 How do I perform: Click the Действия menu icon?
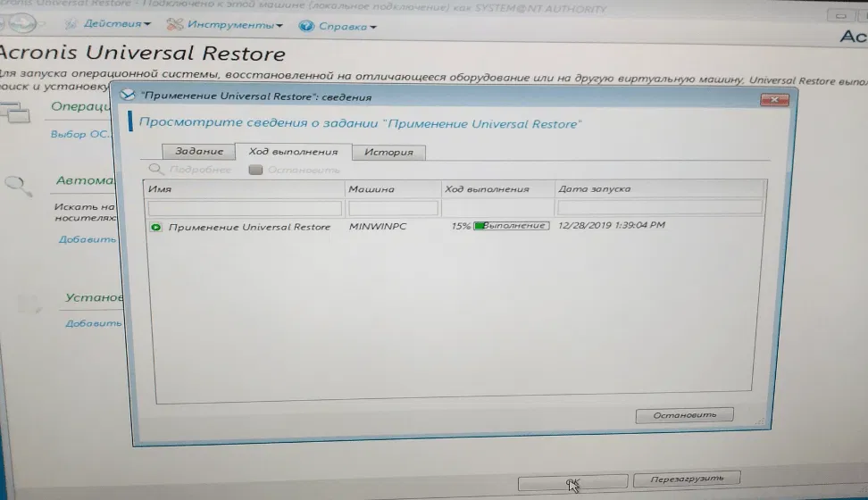[x=71, y=24]
